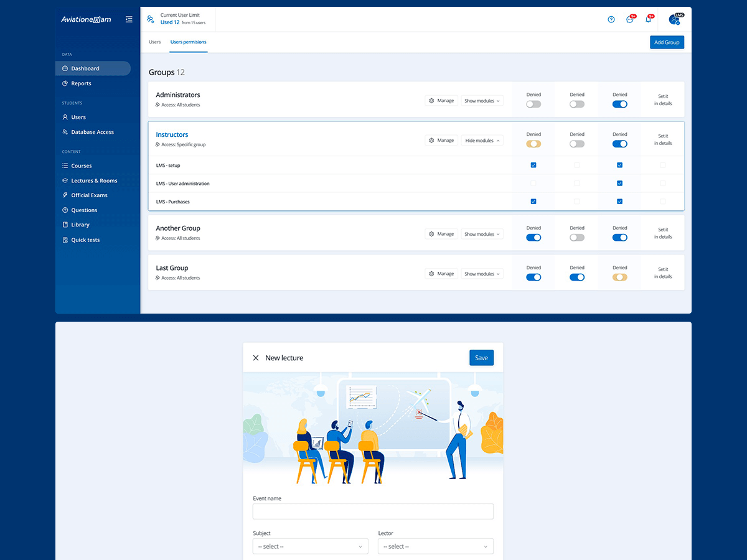Open Courses in the sidebar menu
Viewport: 747px width, 560px height.
click(81, 166)
